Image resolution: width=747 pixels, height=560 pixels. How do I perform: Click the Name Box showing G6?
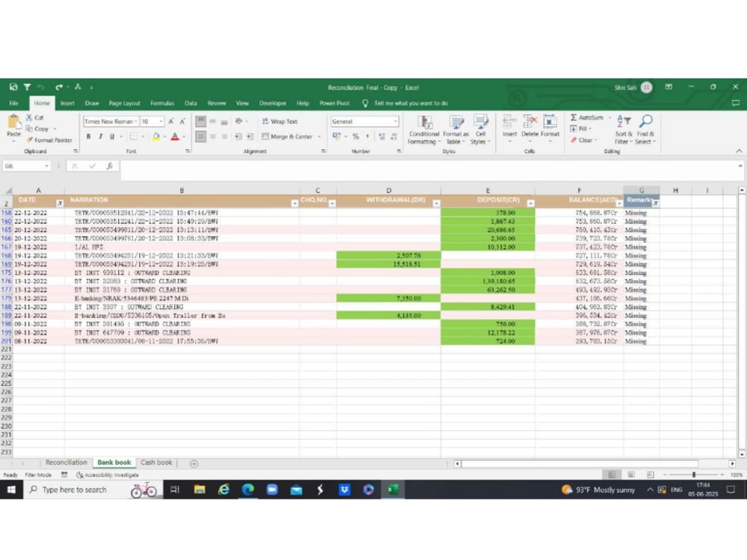(26, 166)
